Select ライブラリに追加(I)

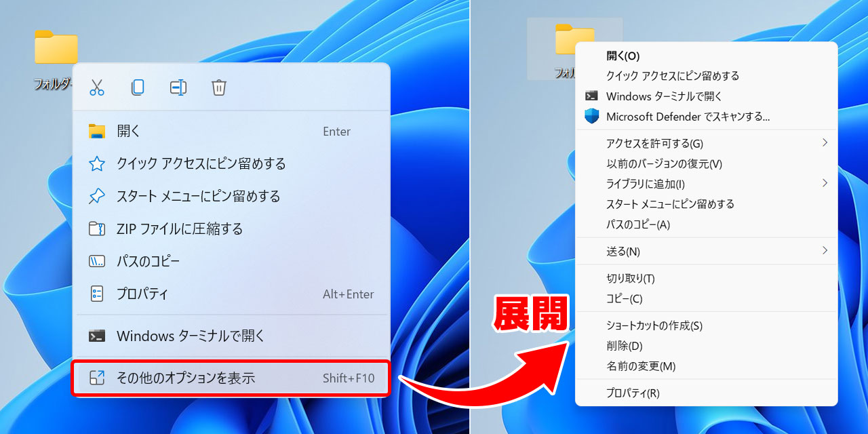707,184
